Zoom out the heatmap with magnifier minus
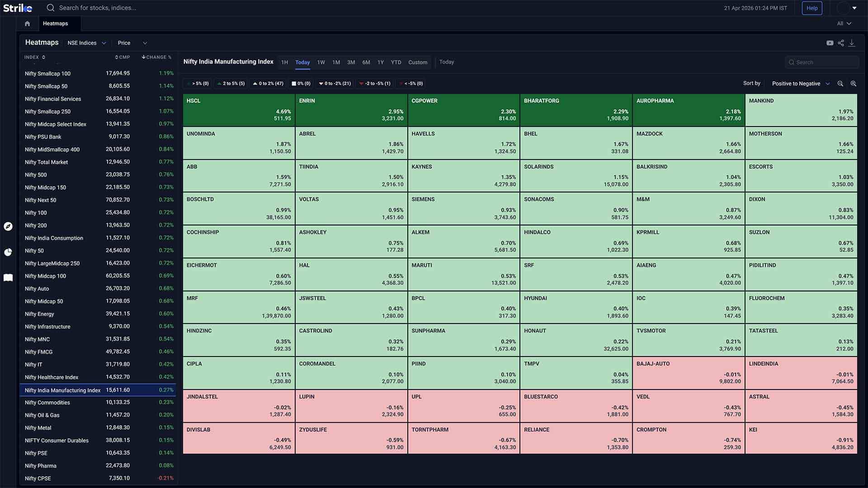The width and height of the screenshot is (868, 488). pyautogui.click(x=840, y=84)
